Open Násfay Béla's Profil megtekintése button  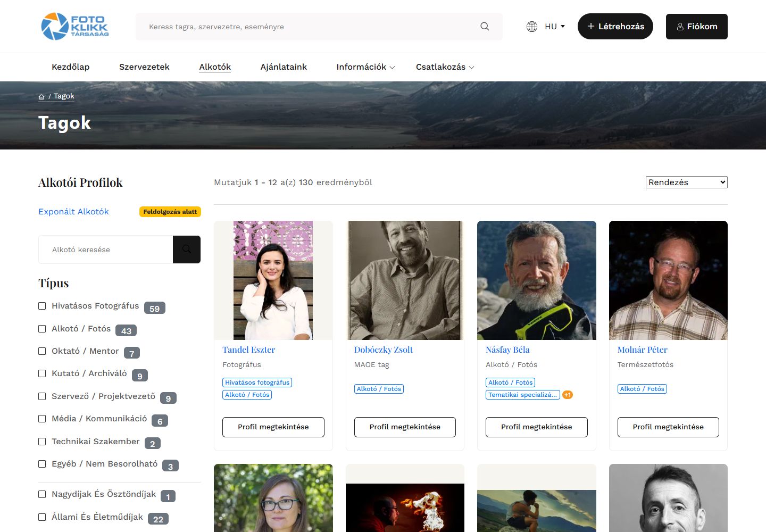[537, 427]
